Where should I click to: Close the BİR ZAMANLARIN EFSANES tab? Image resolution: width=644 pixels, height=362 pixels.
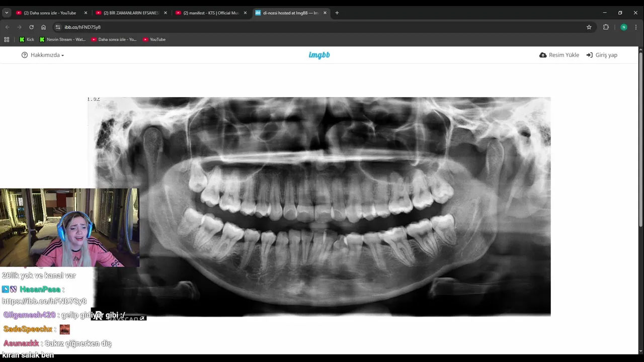(x=166, y=13)
